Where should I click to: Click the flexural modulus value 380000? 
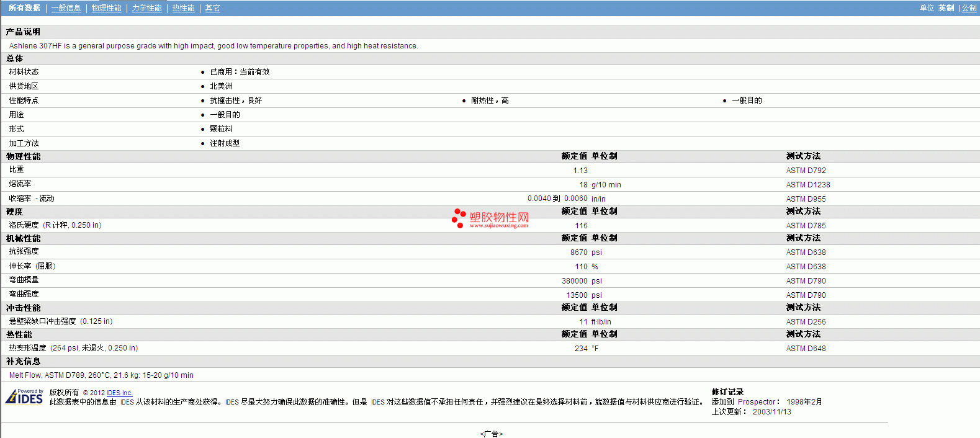pos(575,281)
